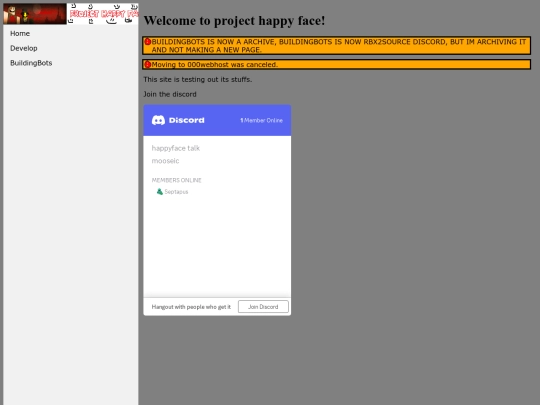Image resolution: width=540 pixels, height=405 pixels.
Task: Click the red alert icon on BUILDINGBOTS notice
Action: 147,42
